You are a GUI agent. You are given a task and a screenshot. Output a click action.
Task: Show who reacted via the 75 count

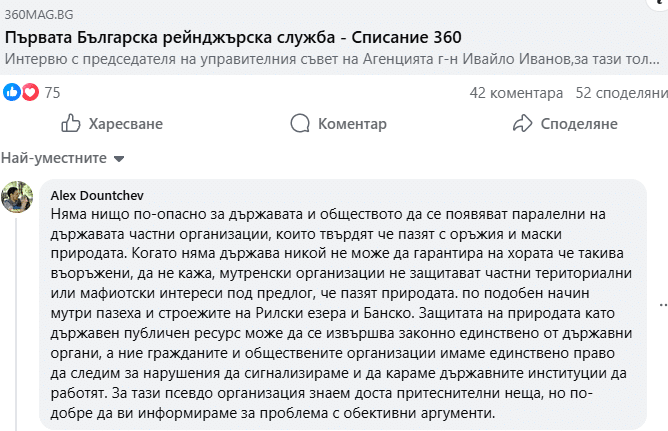[x=53, y=93]
